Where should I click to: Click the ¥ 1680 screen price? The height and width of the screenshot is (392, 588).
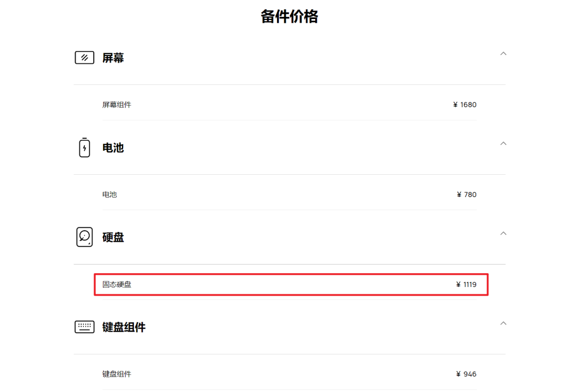click(464, 105)
